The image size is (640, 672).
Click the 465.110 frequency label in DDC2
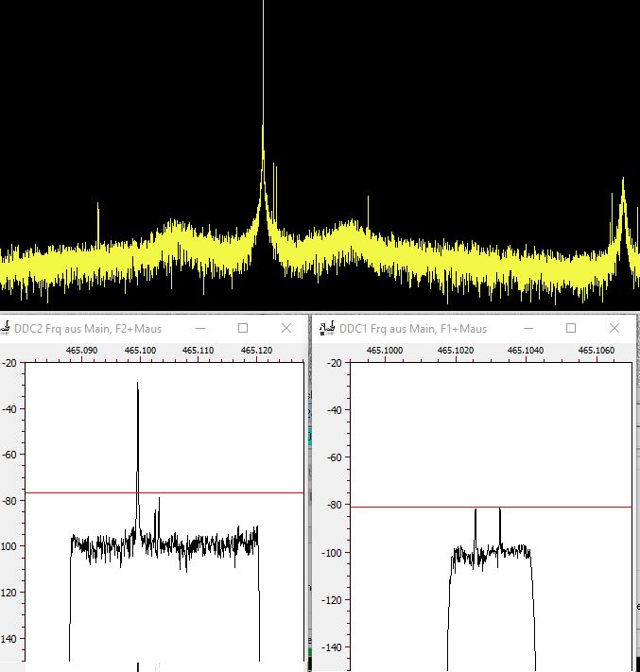tap(198, 350)
